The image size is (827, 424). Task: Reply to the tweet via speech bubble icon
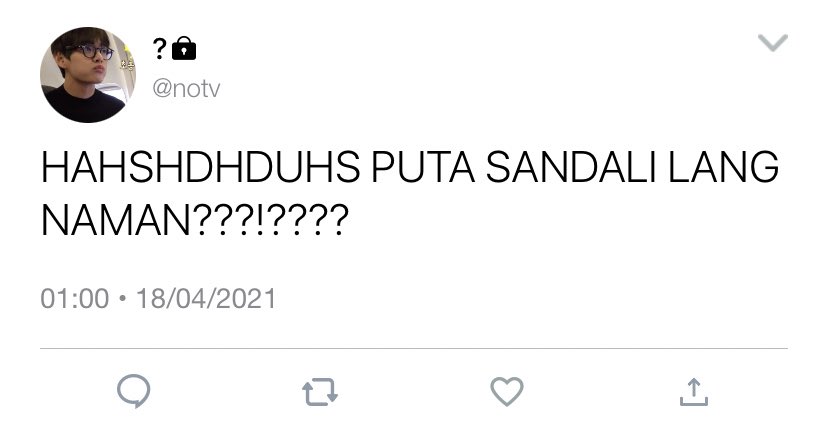click(134, 391)
